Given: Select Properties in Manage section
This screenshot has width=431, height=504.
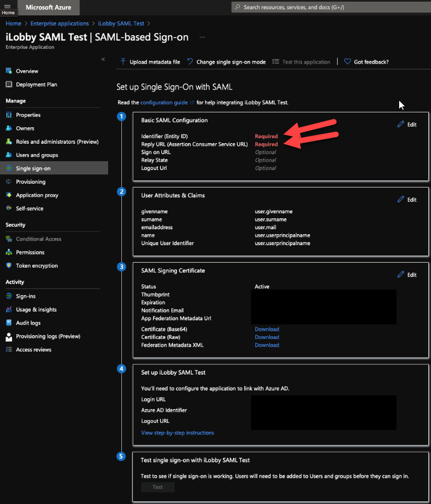Looking at the screenshot, I should 29,115.
